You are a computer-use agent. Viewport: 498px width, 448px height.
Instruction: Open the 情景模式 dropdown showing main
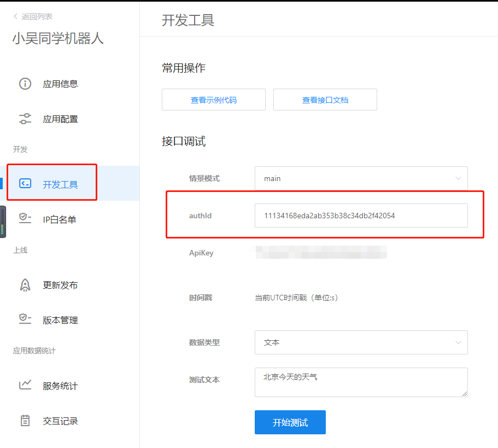361,178
